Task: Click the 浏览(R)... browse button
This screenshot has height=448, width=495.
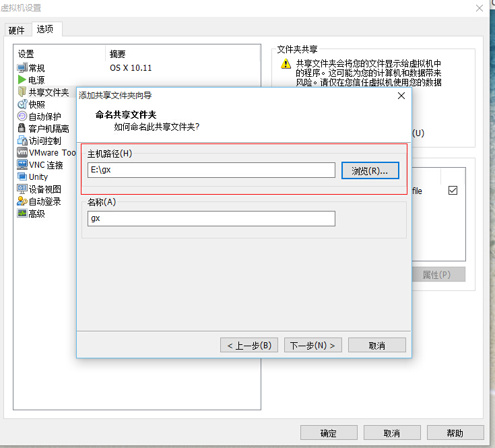Action: coord(370,170)
